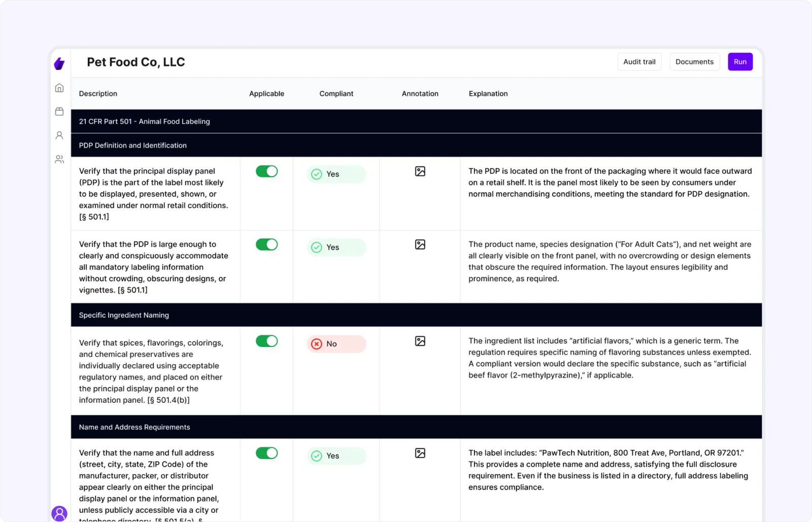The image size is (812, 522).
Task: Click the purple app logo icon
Action: [x=59, y=63]
